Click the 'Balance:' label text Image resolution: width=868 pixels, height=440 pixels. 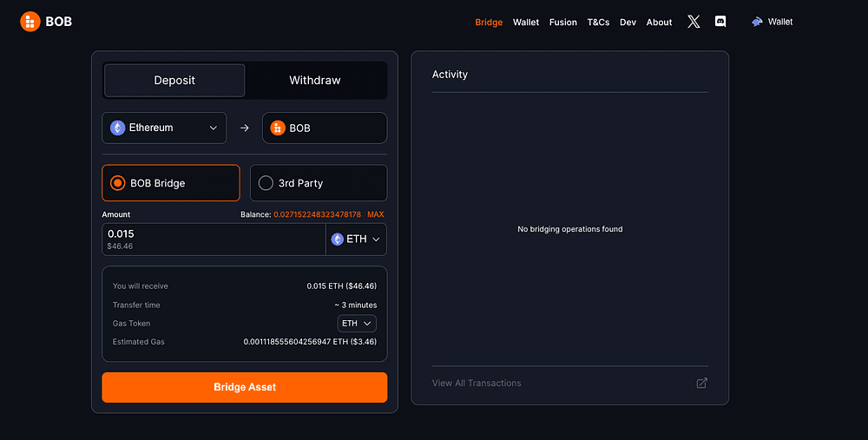tap(256, 214)
